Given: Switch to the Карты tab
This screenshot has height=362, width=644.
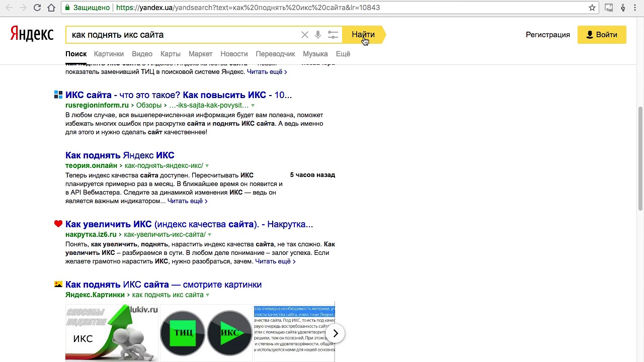Looking at the screenshot, I should click(171, 54).
